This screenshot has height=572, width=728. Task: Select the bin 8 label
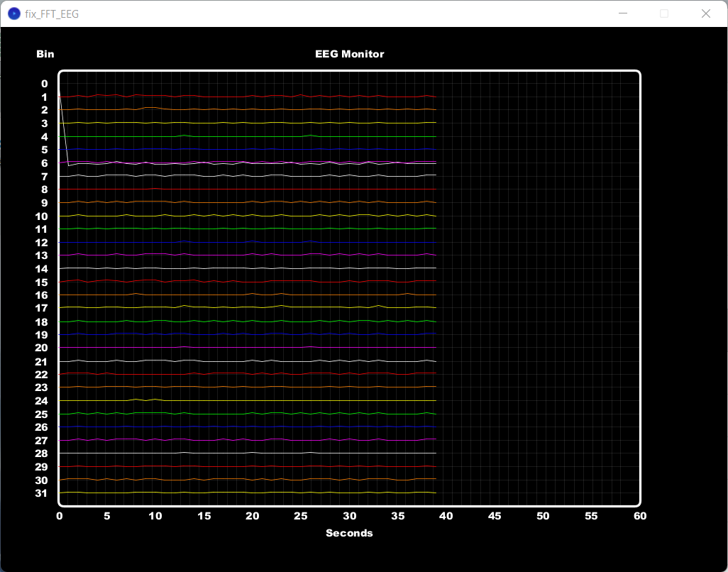(44, 189)
